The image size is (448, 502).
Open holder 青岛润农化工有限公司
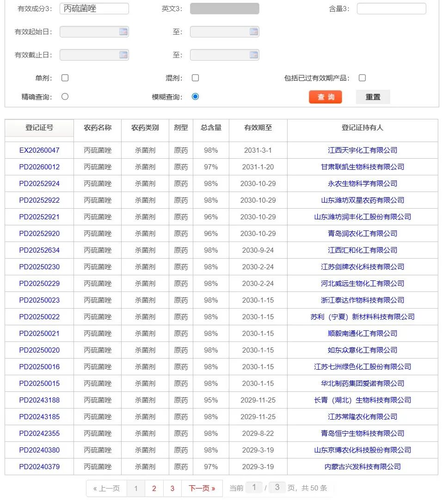click(x=362, y=233)
